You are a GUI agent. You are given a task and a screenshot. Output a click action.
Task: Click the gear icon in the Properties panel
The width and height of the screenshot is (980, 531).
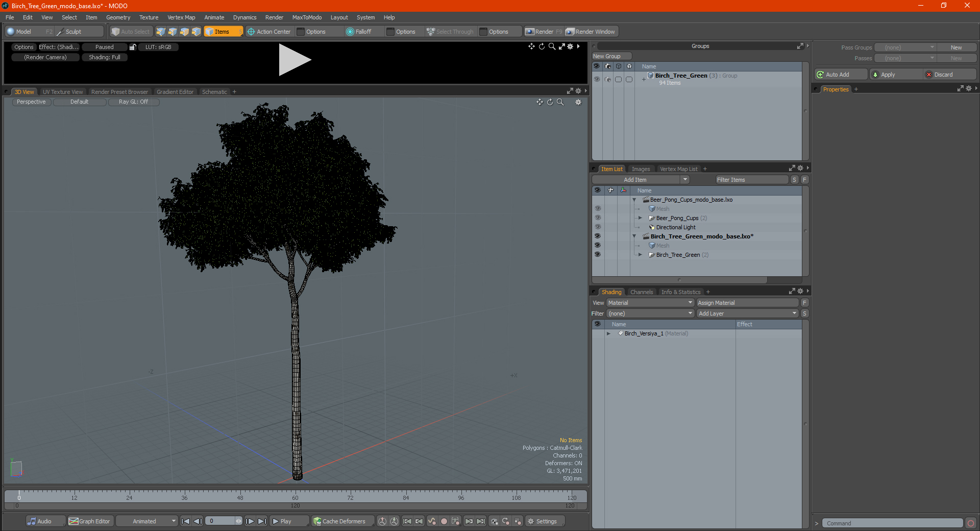coord(969,89)
